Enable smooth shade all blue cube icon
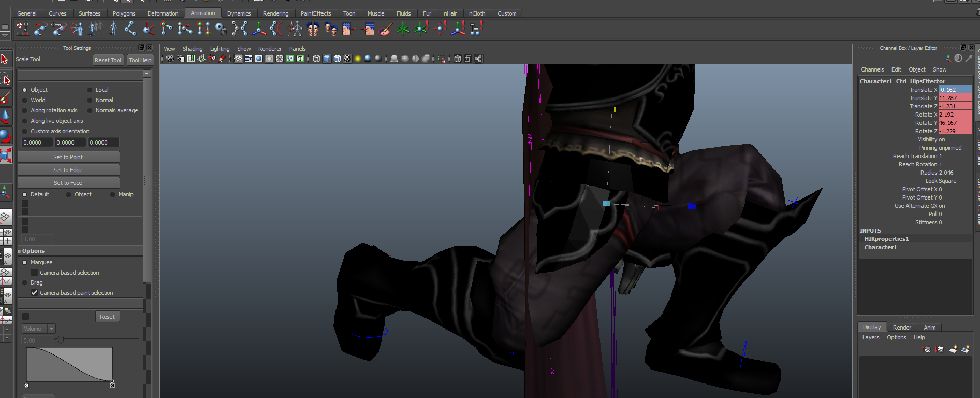 click(327, 59)
